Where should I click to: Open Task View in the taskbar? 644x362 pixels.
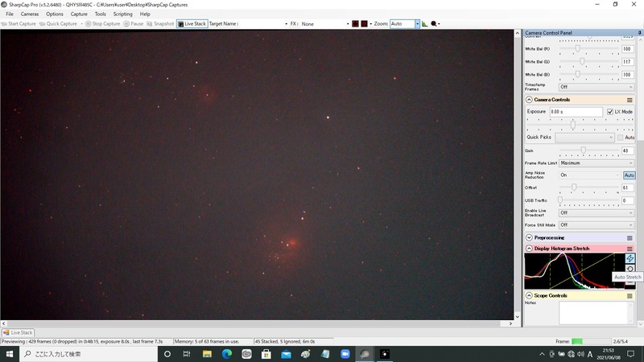(x=187, y=354)
